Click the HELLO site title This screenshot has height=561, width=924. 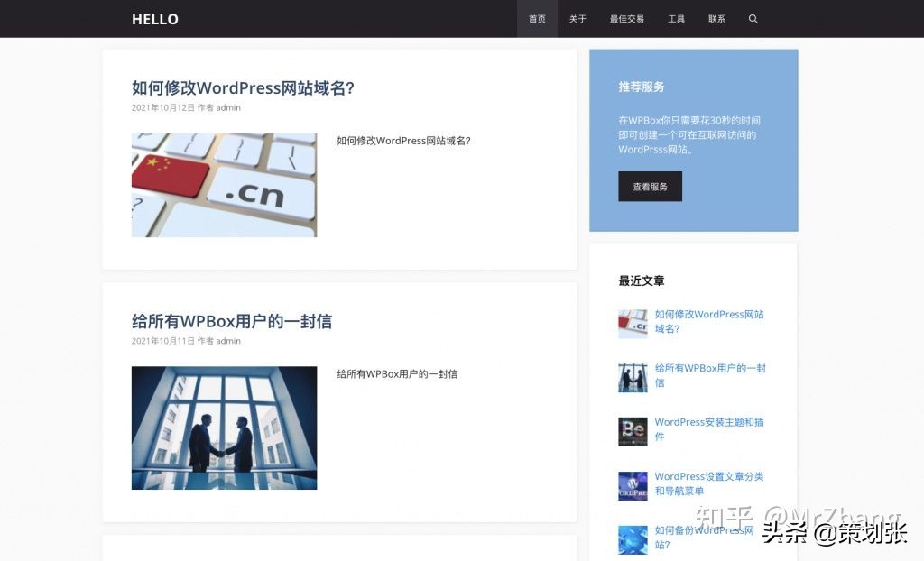pos(155,19)
